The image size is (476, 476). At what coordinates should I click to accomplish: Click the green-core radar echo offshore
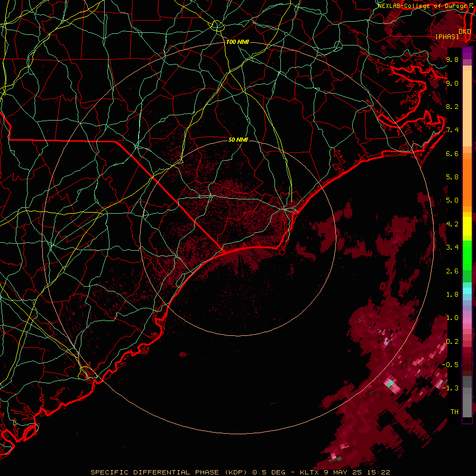(390, 383)
